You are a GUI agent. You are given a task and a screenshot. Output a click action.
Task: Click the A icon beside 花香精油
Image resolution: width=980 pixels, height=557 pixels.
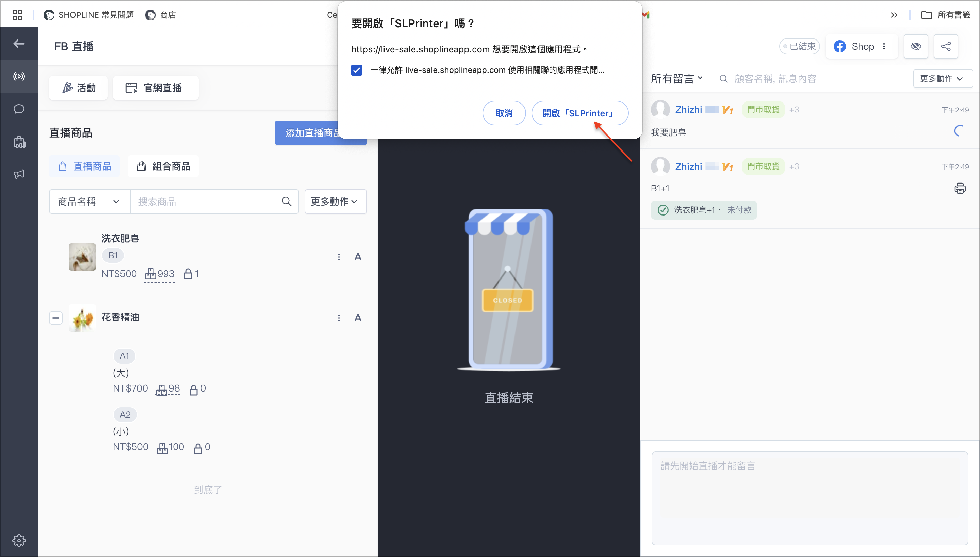pyautogui.click(x=358, y=318)
